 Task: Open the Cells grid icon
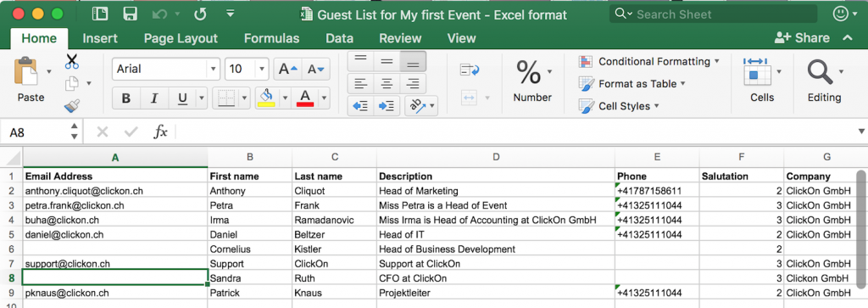[x=757, y=71]
